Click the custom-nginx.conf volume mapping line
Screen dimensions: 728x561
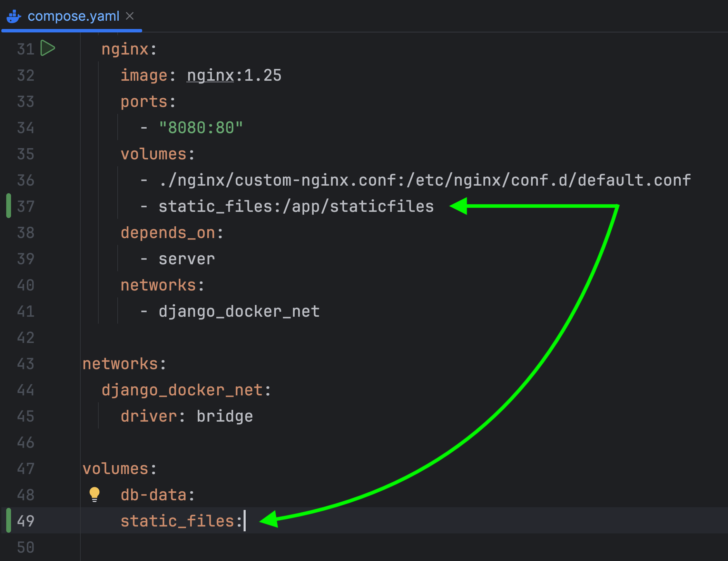(x=424, y=180)
